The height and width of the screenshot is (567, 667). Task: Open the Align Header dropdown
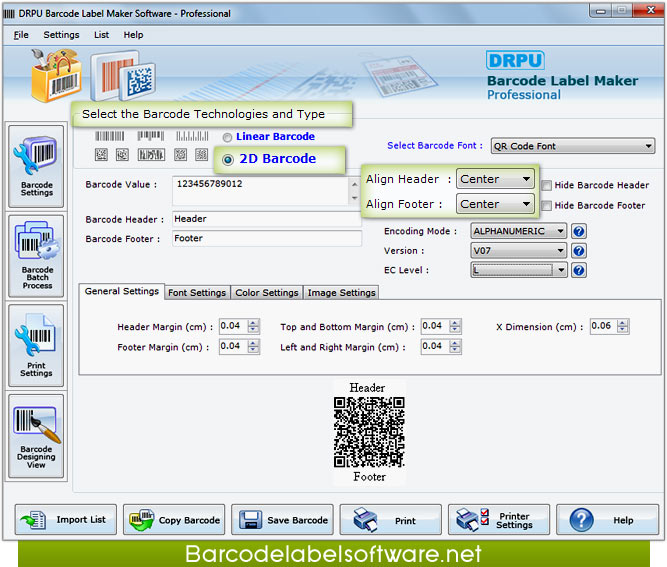click(495, 179)
